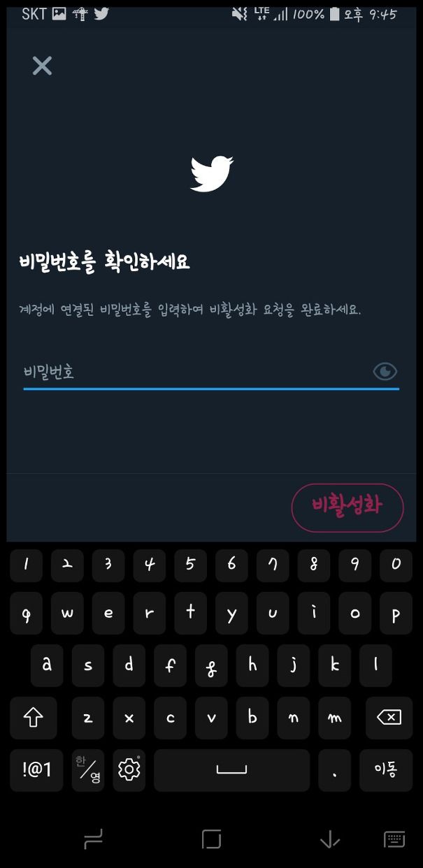Toggle the shift key on keyboard
The image size is (423, 868).
34,718
